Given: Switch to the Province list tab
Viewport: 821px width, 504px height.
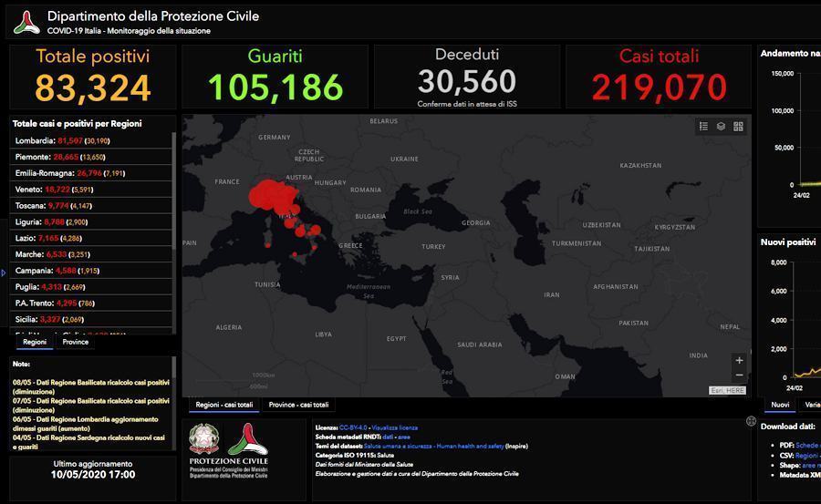Looking at the screenshot, I should click(x=76, y=342).
